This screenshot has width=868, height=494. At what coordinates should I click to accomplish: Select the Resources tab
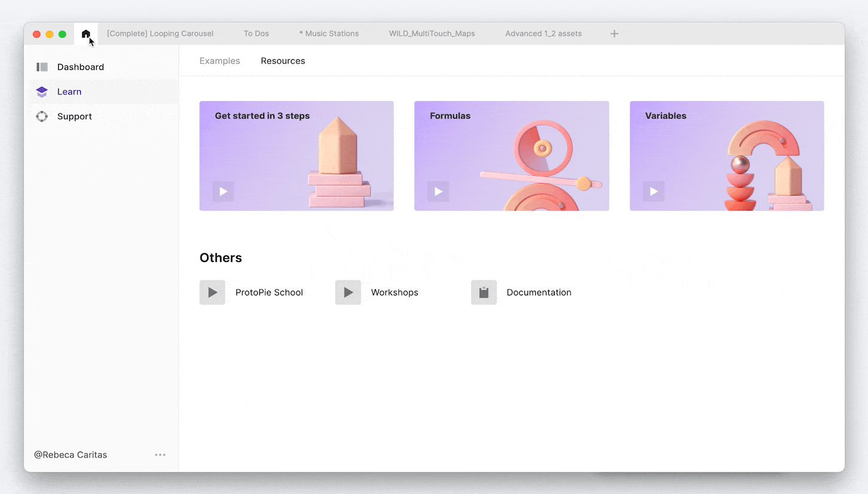[x=283, y=61]
